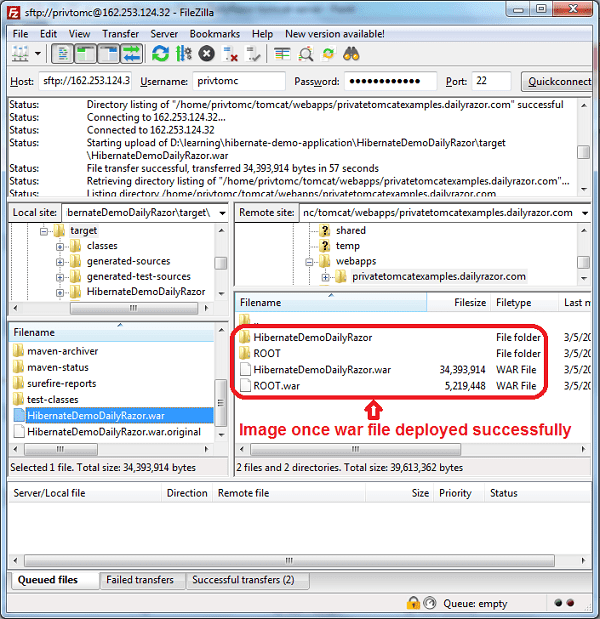Select local HibernateDemoDailyRazor.war file
Image resolution: width=600 pixels, height=619 pixels.
pos(112,416)
